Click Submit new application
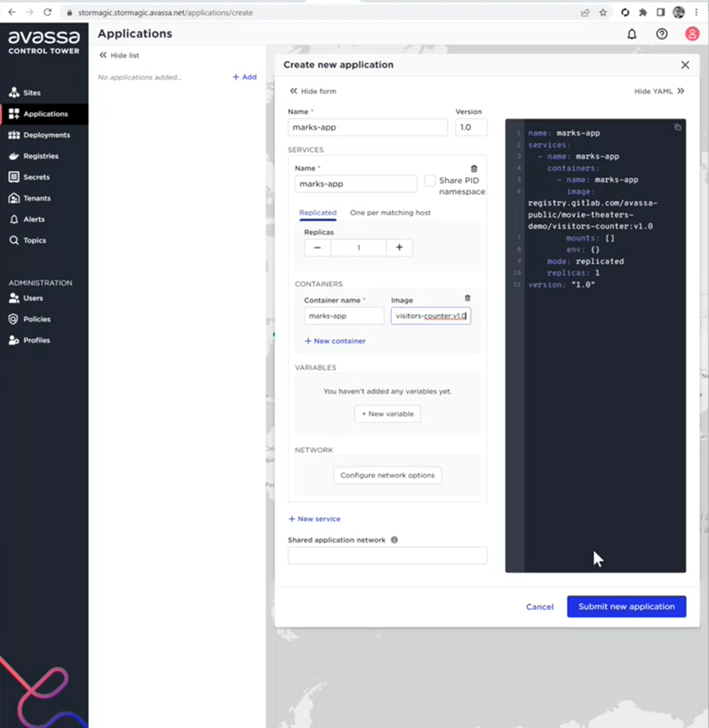The width and height of the screenshot is (709, 728). pos(626,607)
